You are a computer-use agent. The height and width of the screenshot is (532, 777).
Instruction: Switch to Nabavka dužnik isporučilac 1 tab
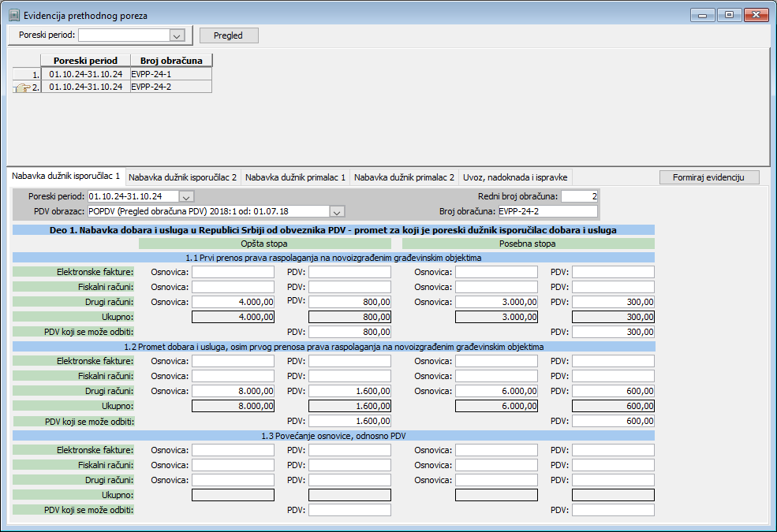(66, 176)
